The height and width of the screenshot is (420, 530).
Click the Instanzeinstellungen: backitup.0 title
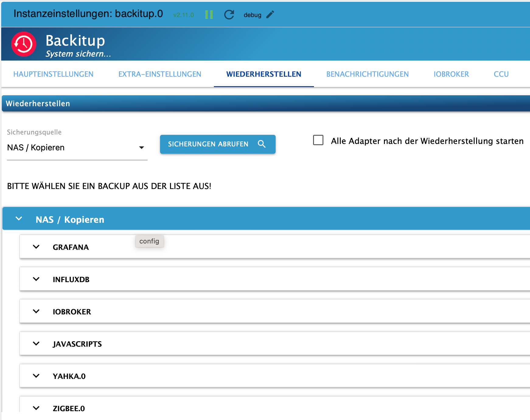coord(88,14)
